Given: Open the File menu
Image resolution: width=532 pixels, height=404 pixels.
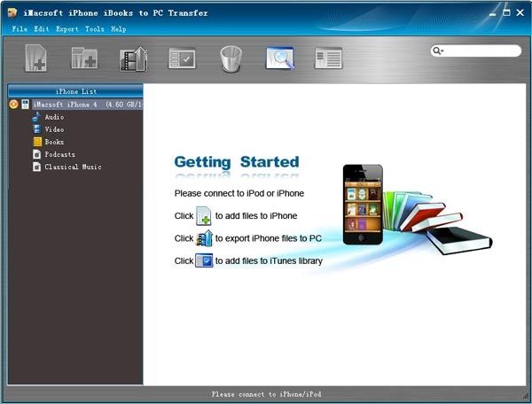Looking at the screenshot, I should 20,29.
